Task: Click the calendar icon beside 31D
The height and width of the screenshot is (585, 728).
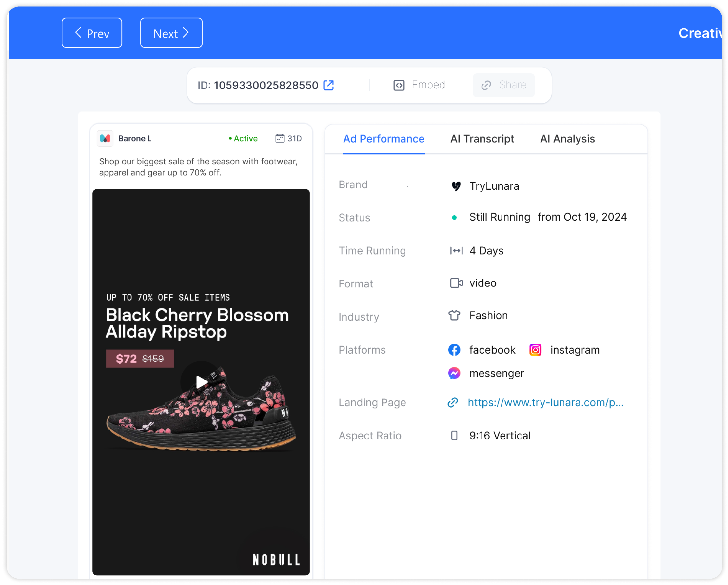Action: 280,138
